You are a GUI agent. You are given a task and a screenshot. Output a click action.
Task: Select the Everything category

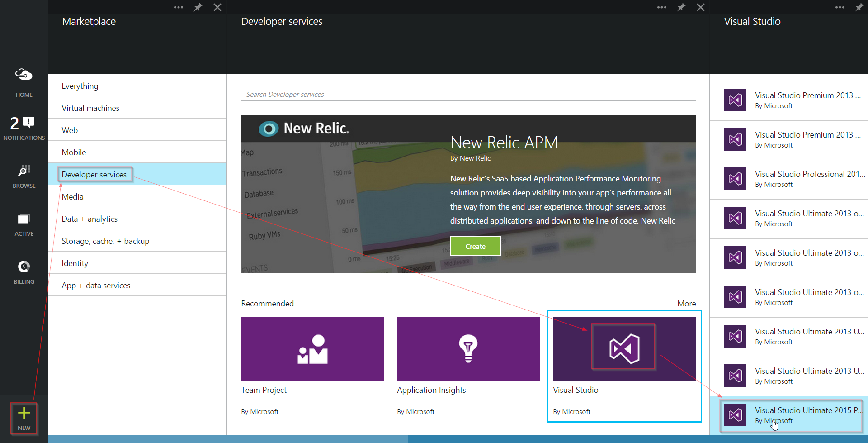point(137,86)
